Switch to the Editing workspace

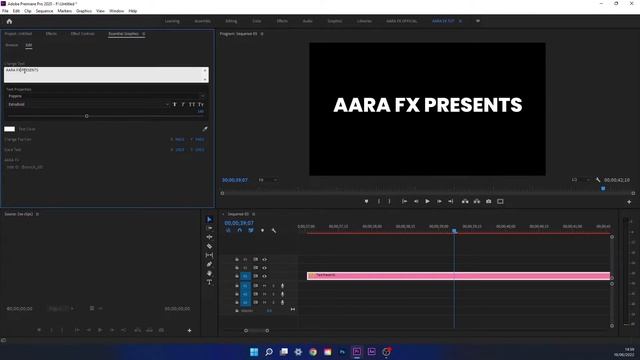click(231, 21)
